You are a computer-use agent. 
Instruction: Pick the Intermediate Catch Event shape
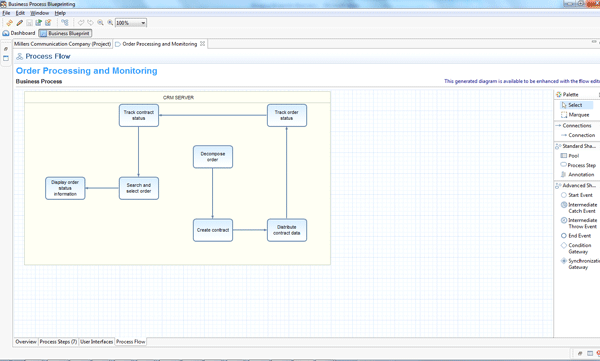pos(579,208)
